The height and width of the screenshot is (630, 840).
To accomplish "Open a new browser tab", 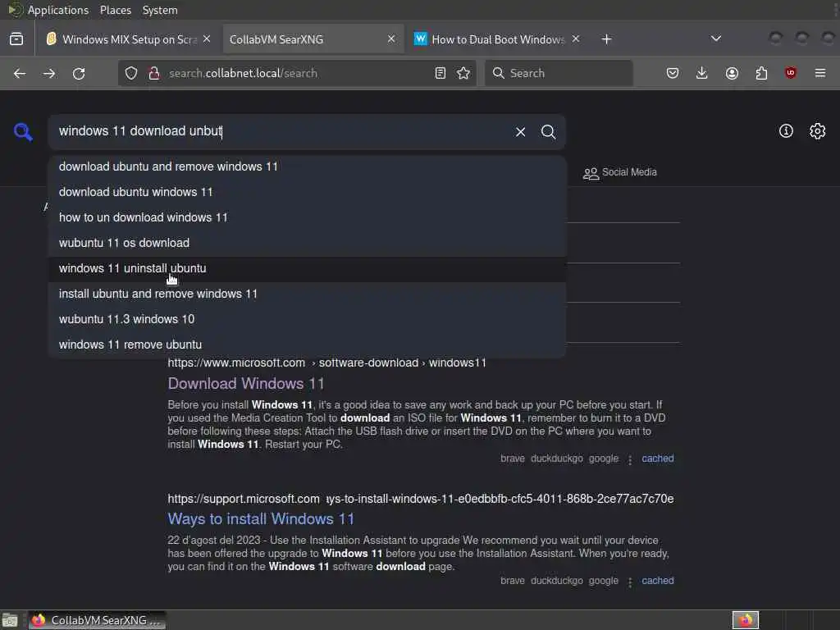I will pyautogui.click(x=606, y=39).
